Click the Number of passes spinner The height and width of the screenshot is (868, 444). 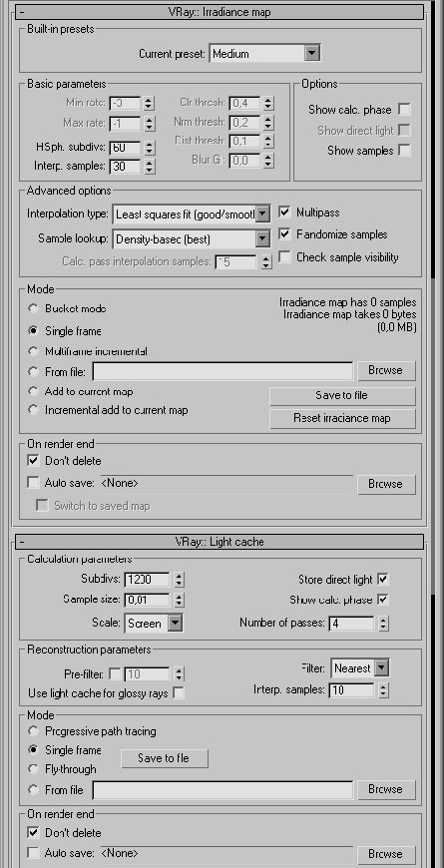[x=383, y=624]
